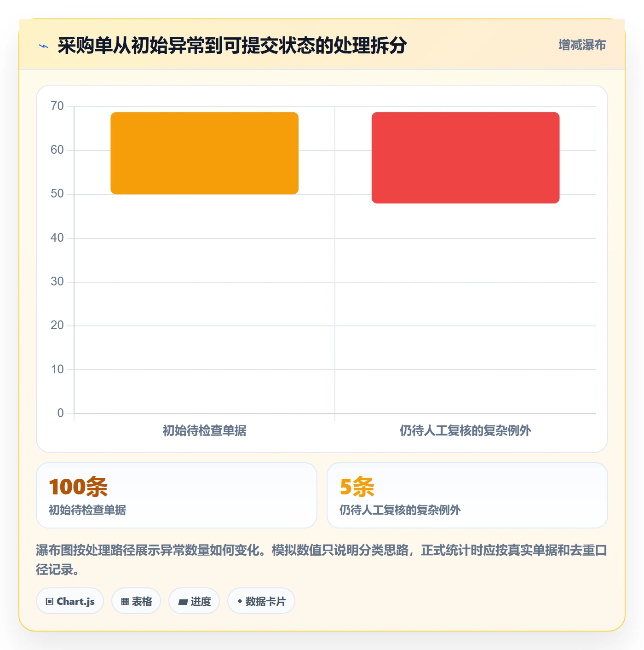Click the y-axis value 70

pyautogui.click(x=57, y=106)
